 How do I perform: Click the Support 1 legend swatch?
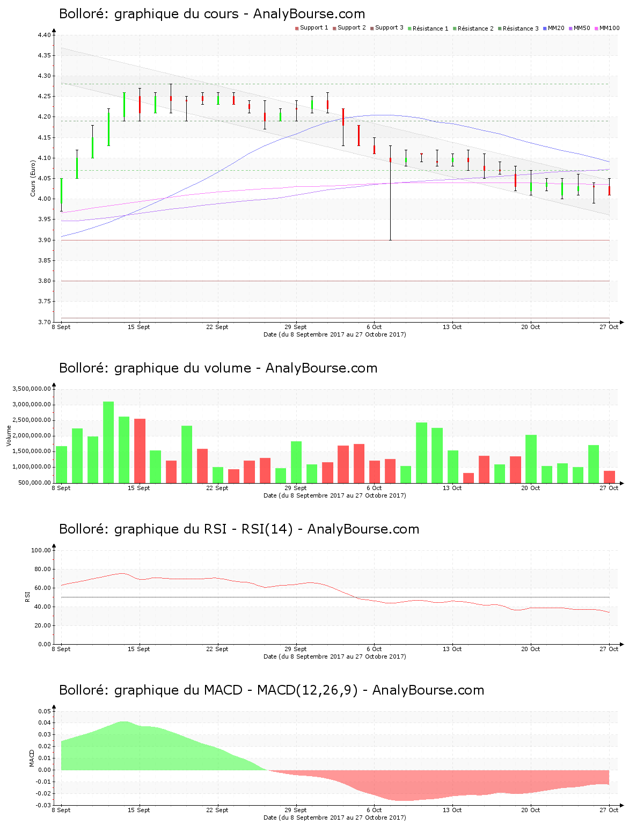[297, 28]
